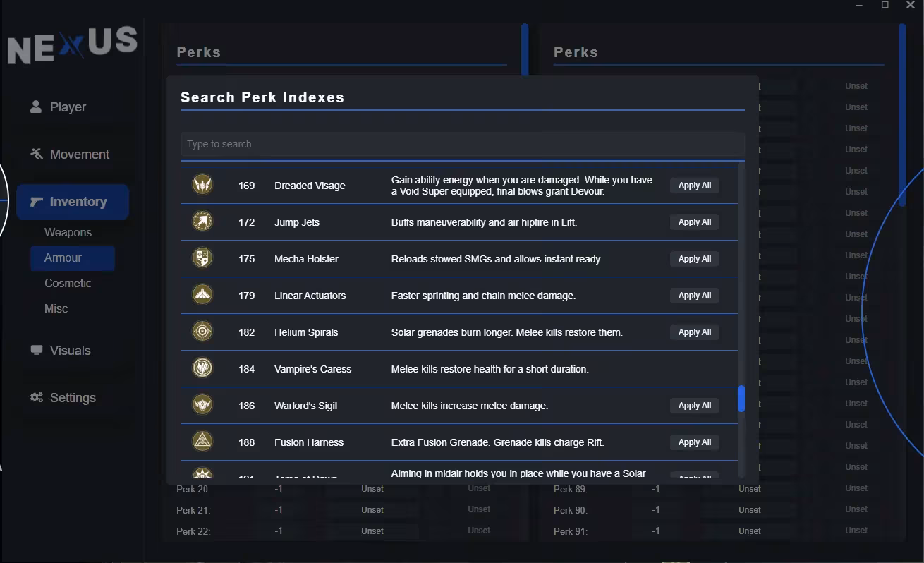The height and width of the screenshot is (563, 924).
Task: Select the perk name Jump Jets
Action: click(x=297, y=222)
